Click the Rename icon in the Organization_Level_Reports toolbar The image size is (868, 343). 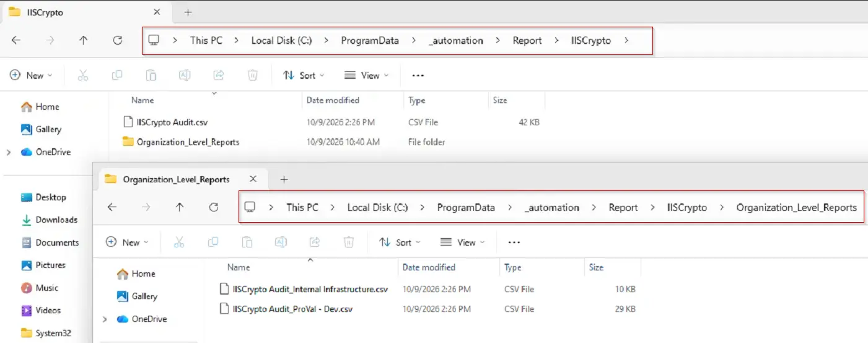tap(280, 242)
